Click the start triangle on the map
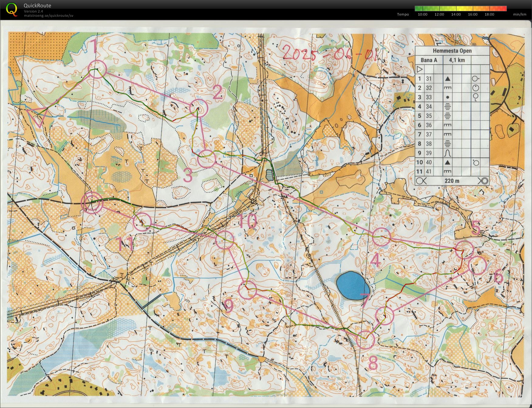Image resolution: width=532 pixels, height=408 pixels. (x=38, y=116)
